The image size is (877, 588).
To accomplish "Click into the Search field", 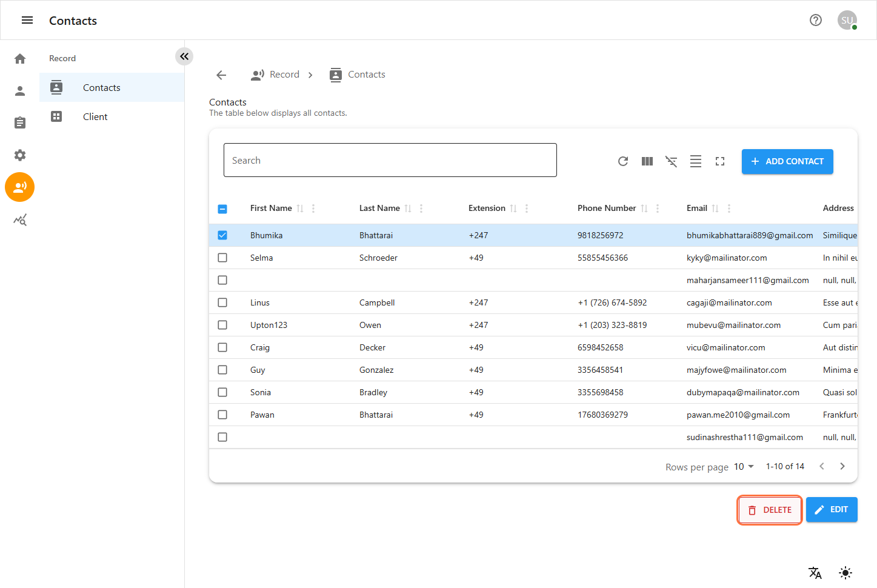I will (390, 160).
